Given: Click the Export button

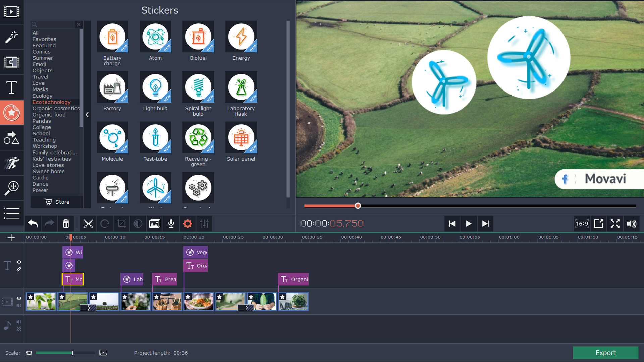Looking at the screenshot, I should 605,353.
